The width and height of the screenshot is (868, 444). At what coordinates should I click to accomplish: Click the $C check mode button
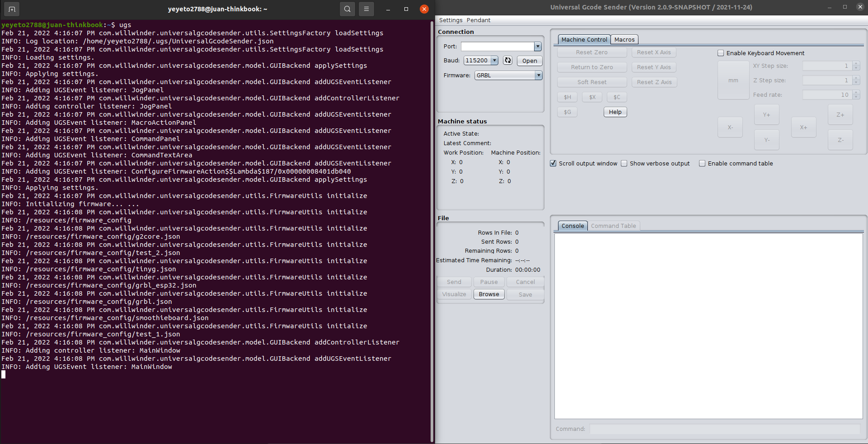point(617,97)
